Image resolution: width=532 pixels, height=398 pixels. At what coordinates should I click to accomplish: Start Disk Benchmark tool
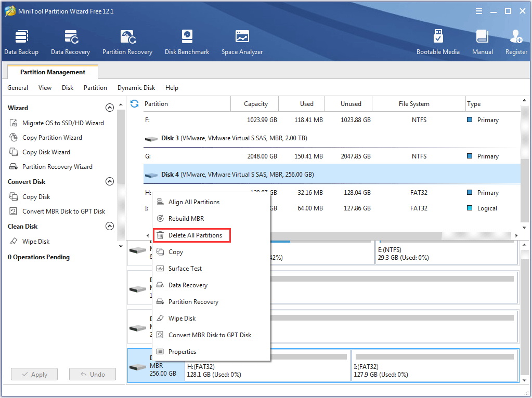tap(187, 42)
